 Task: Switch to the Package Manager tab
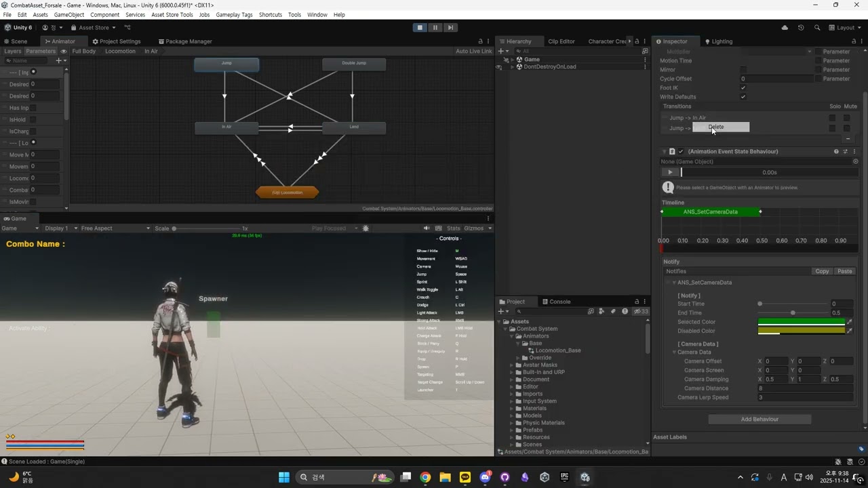pos(185,41)
